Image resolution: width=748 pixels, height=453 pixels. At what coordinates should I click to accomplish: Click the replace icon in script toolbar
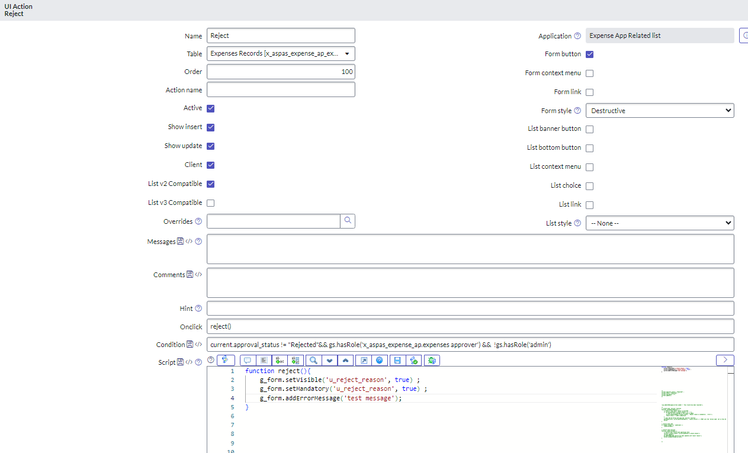(x=280, y=360)
